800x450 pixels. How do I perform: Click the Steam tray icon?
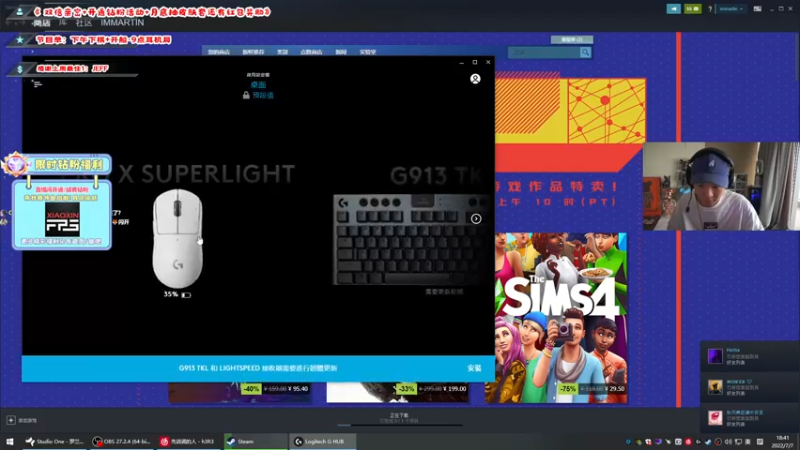tap(708, 442)
